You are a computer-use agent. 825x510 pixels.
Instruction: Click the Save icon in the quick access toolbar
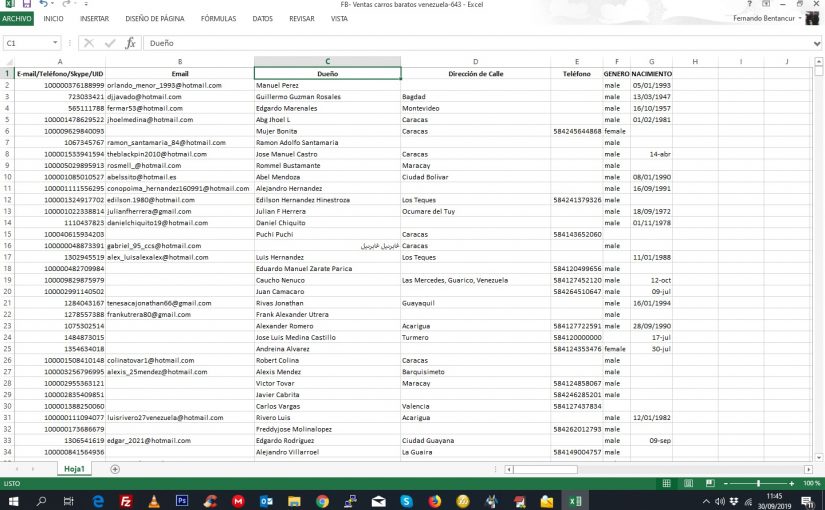26,4
